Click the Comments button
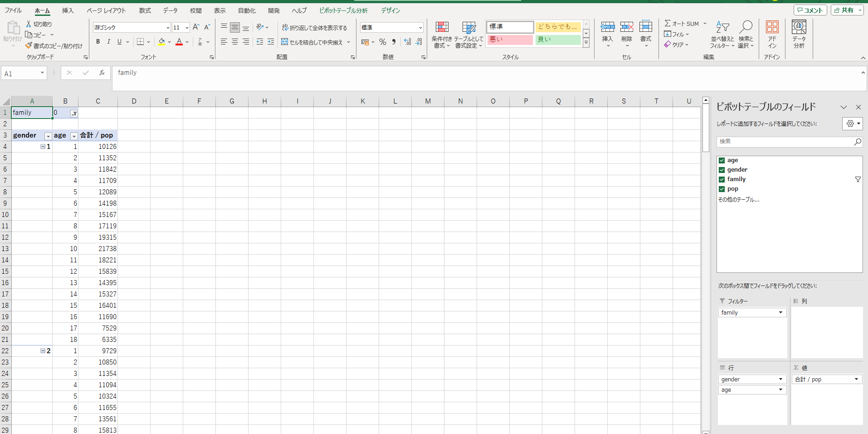 click(810, 10)
